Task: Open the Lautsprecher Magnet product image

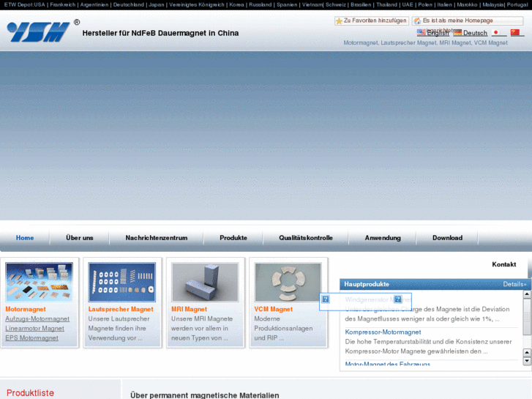Action: coord(122,282)
